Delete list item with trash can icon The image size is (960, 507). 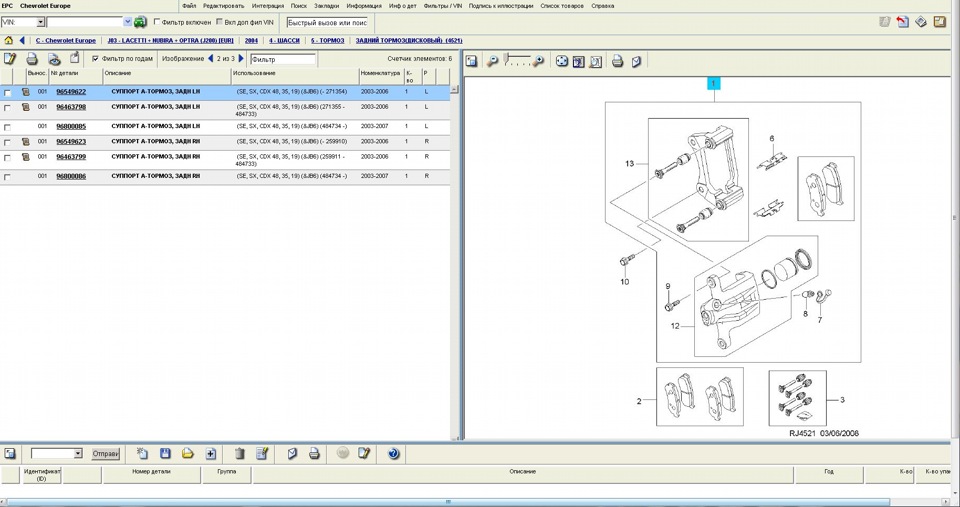(x=240, y=453)
